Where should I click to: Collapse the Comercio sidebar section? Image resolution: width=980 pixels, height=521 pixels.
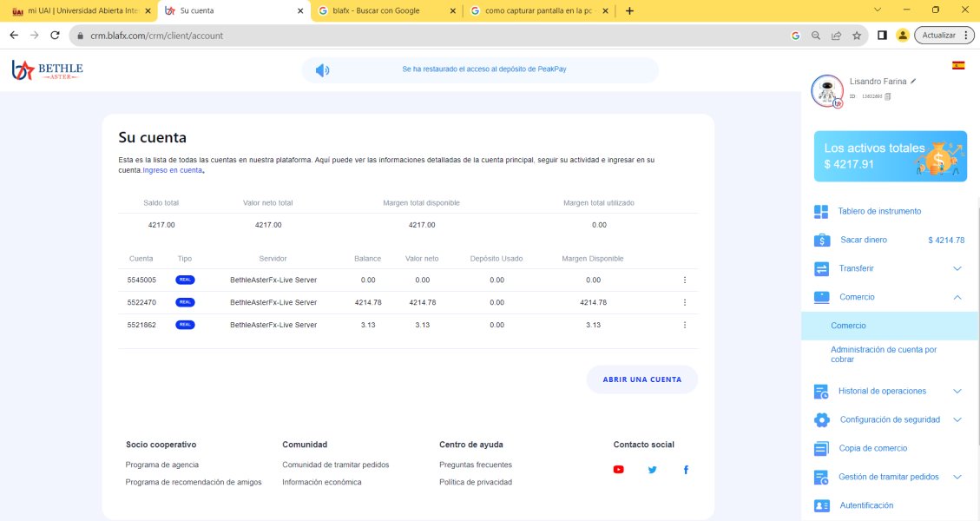click(x=957, y=297)
